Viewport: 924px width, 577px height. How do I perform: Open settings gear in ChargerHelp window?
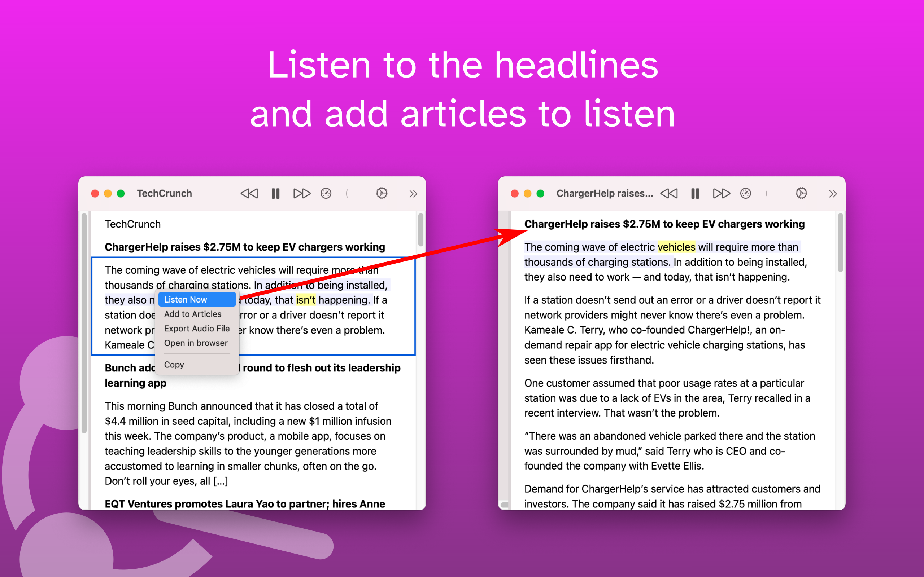click(x=801, y=194)
